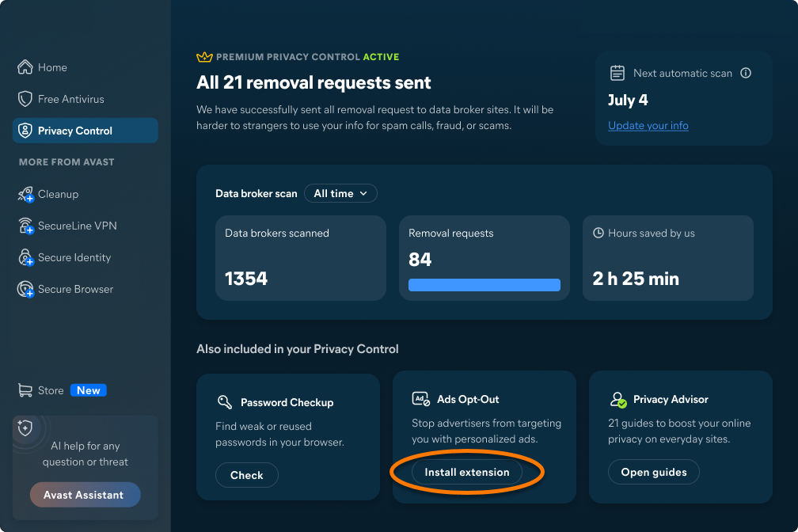Click the Home house icon
Viewport: 798px width, 532px height.
click(25, 66)
